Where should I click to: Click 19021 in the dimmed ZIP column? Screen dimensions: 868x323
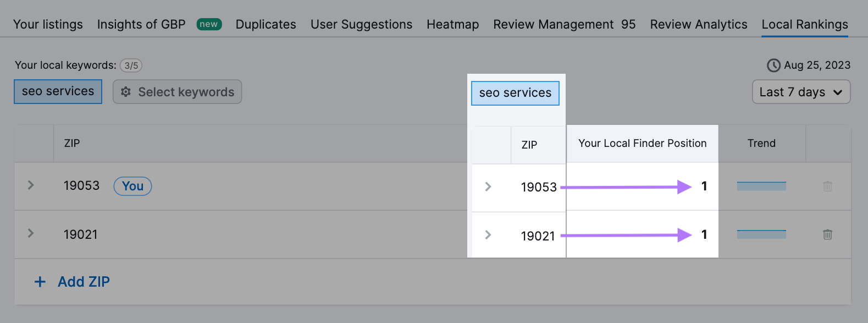[80, 234]
